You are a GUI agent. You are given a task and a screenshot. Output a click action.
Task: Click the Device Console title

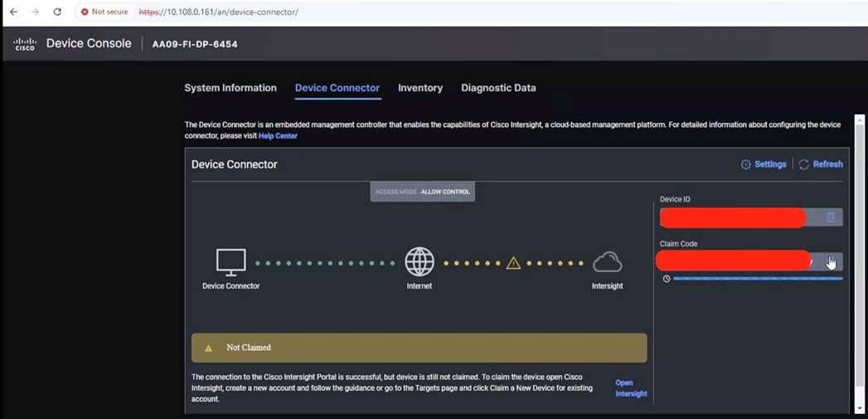tap(90, 44)
